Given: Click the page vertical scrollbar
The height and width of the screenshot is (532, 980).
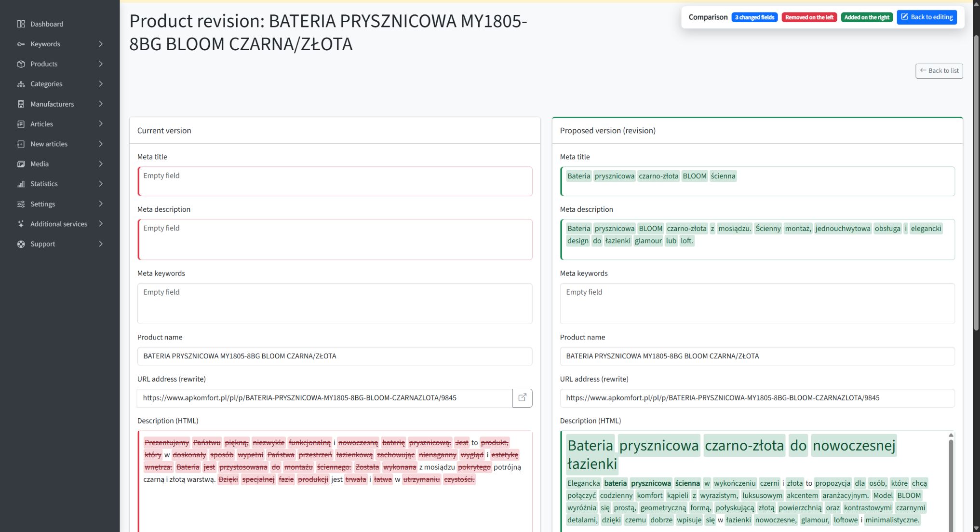Looking at the screenshot, I should point(976,183).
